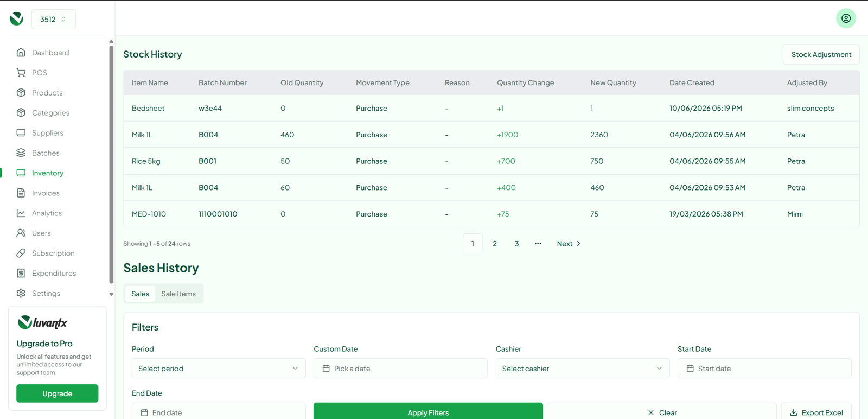Click the Products box icon
The image size is (868, 419).
coord(21,93)
